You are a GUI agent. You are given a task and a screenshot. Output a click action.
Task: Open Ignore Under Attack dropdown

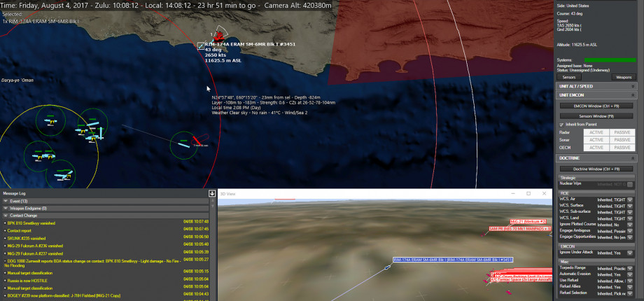pos(629,253)
